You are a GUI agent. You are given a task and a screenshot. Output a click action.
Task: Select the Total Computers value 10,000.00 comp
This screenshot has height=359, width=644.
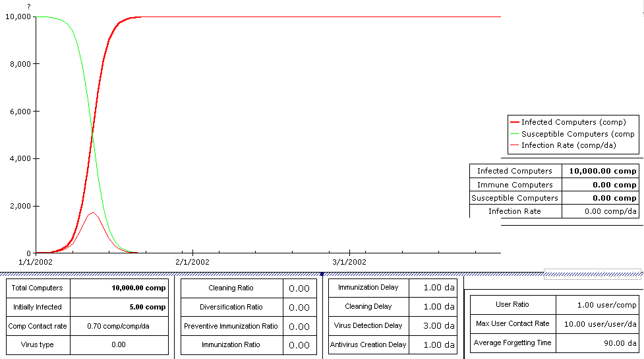point(119,288)
